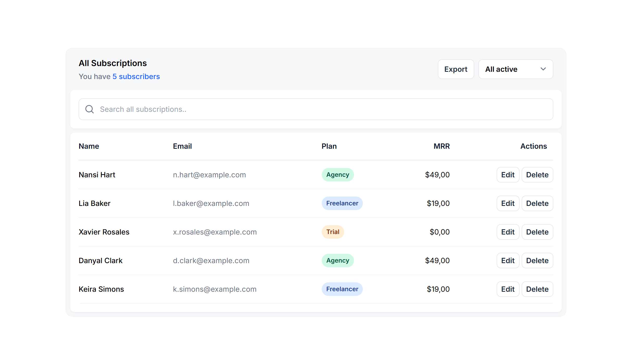Select the name Lia Baker

pos(94,203)
